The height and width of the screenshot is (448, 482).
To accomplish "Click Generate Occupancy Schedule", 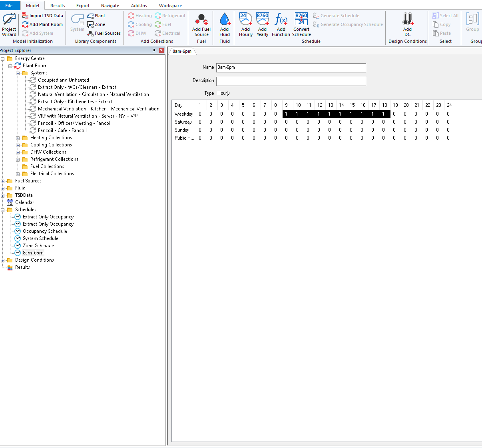I will [348, 24].
